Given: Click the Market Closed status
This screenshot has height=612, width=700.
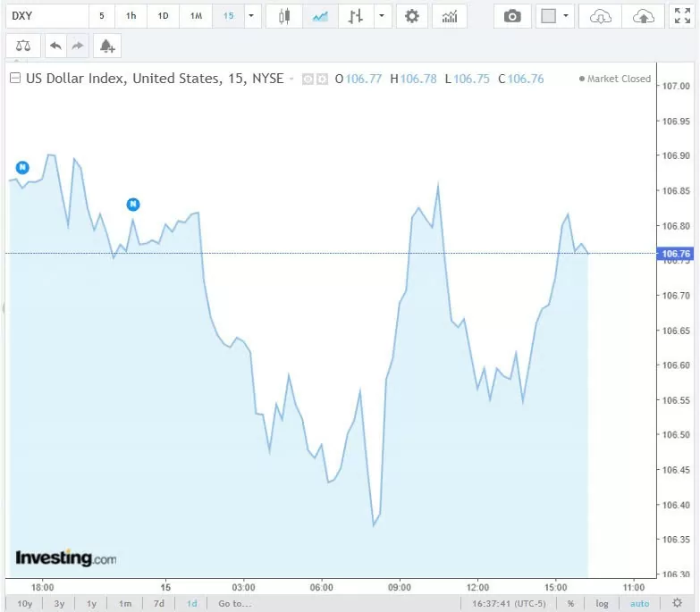Looking at the screenshot, I should click(615, 79).
